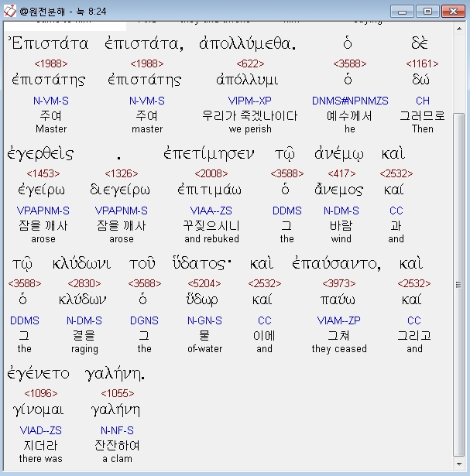The height and width of the screenshot is (476, 470).
Task: Click the Greek word ἐγερθεὶς
Action: pyautogui.click(x=40, y=153)
